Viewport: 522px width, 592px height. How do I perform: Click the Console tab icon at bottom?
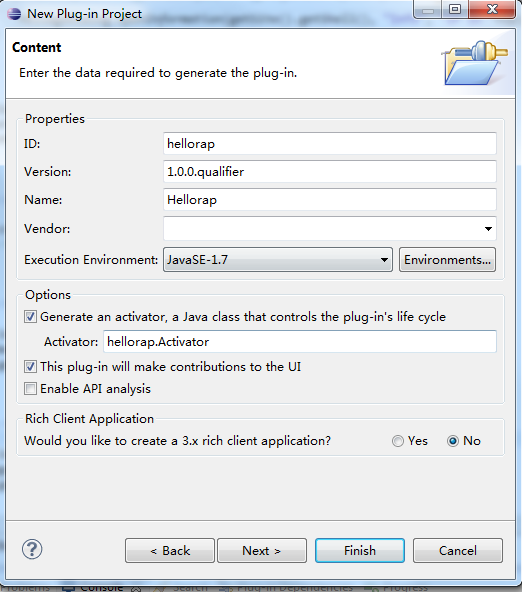pos(68,588)
